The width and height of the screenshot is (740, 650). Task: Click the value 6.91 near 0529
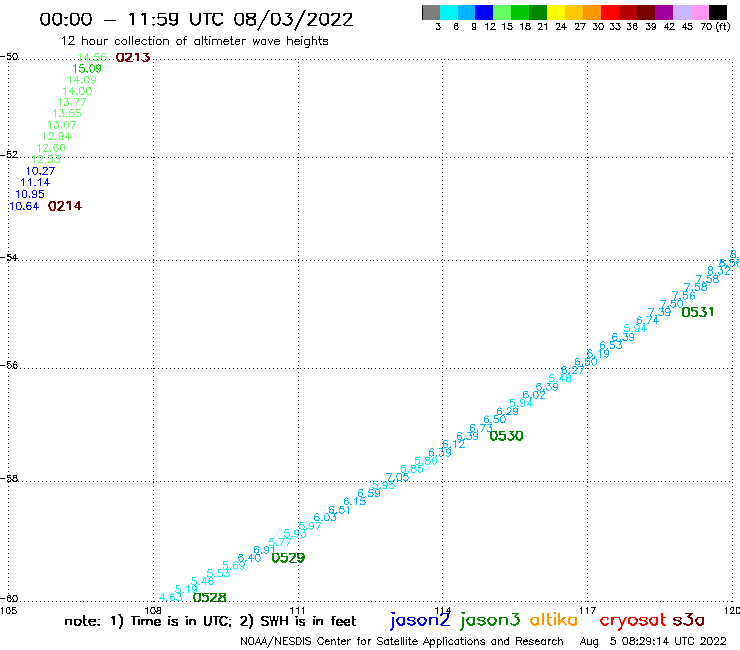(264, 550)
